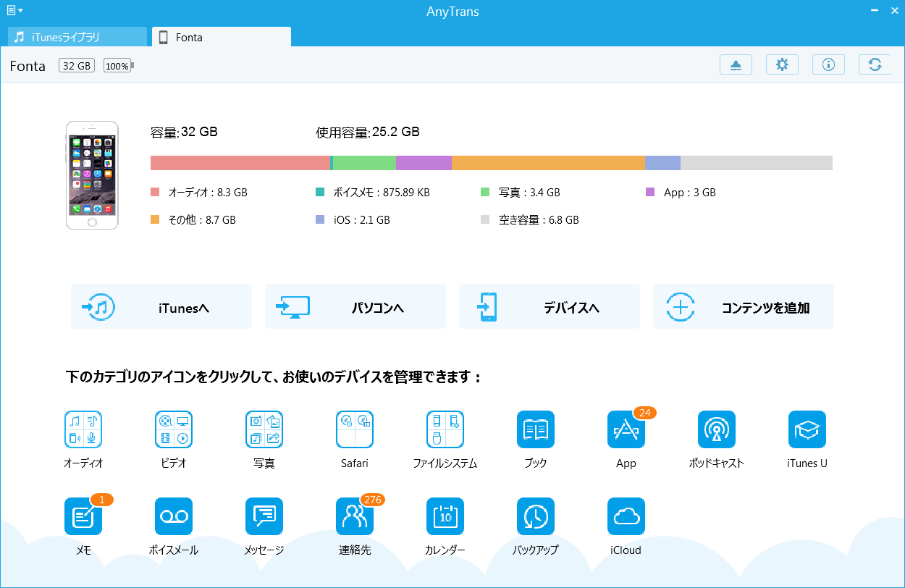This screenshot has width=905, height=588.
Task: Click the 写真 : 3.4 GB legend entry
Action: [521, 193]
